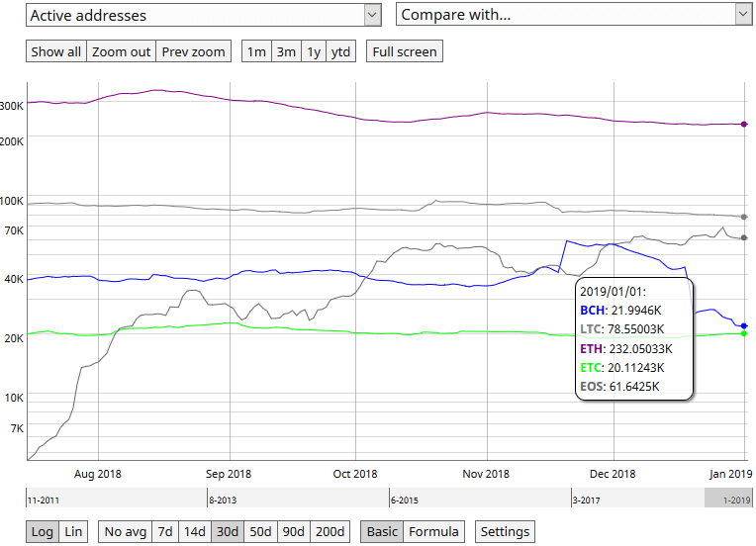Choose the 7d moving average
Viewport: 756px width, 546px height.
click(165, 531)
